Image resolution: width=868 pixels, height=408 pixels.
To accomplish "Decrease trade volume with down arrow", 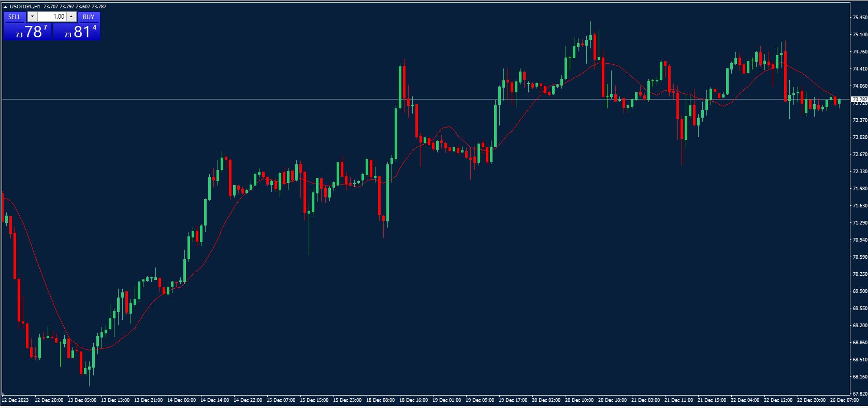I will (32, 17).
